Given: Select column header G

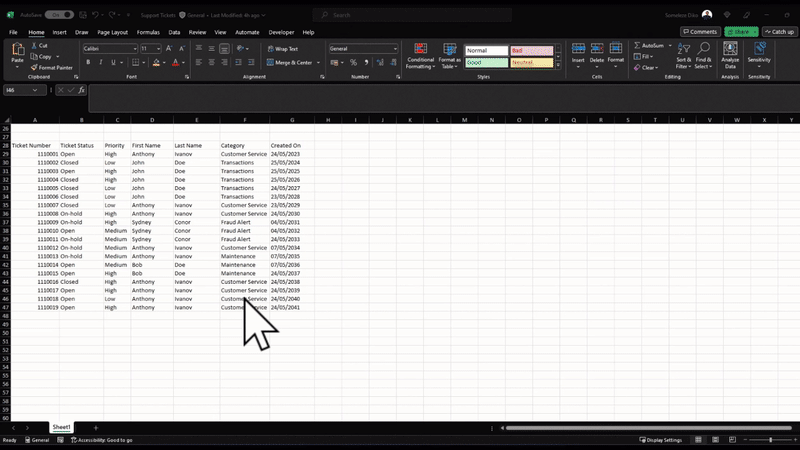Looking at the screenshot, I should (292, 120).
